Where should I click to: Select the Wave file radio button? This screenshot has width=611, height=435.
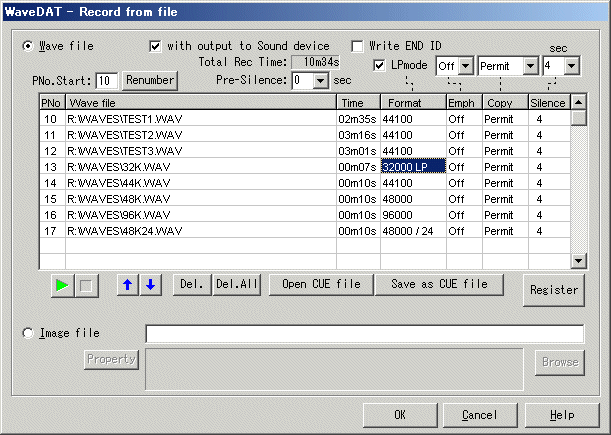[x=28, y=46]
